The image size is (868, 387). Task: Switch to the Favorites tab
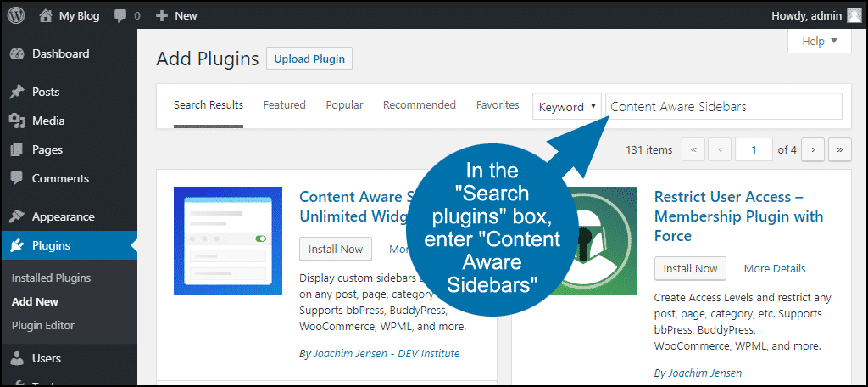498,104
